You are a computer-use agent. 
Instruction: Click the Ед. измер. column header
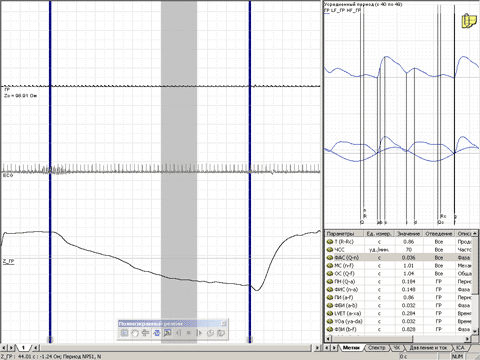tap(379, 234)
